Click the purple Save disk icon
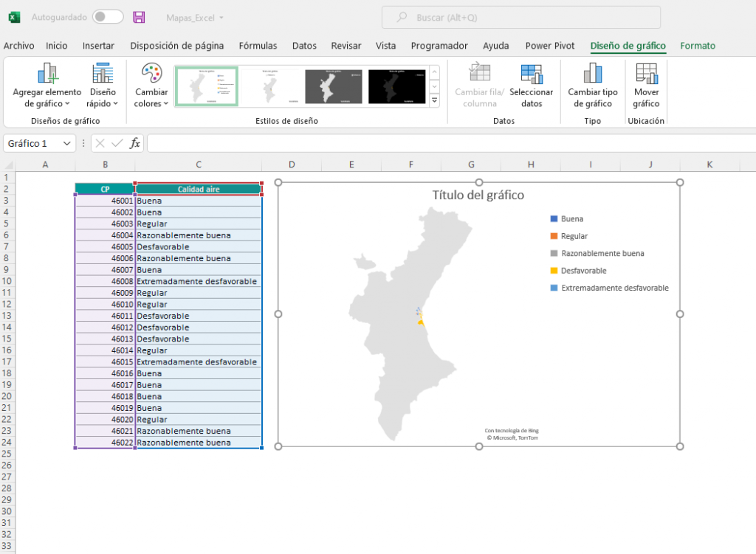The height and width of the screenshot is (554, 756). (139, 17)
